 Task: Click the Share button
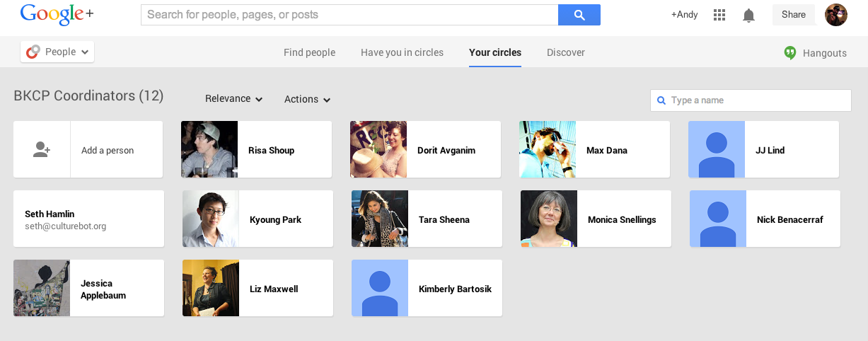coord(793,15)
